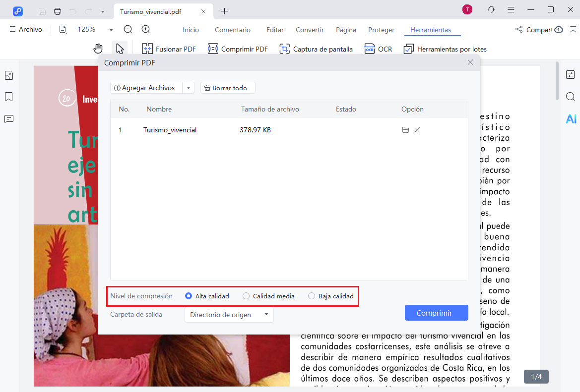This screenshot has width=580, height=392.
Task: Click the 378.97 KB file size cell
Action: 255,130
